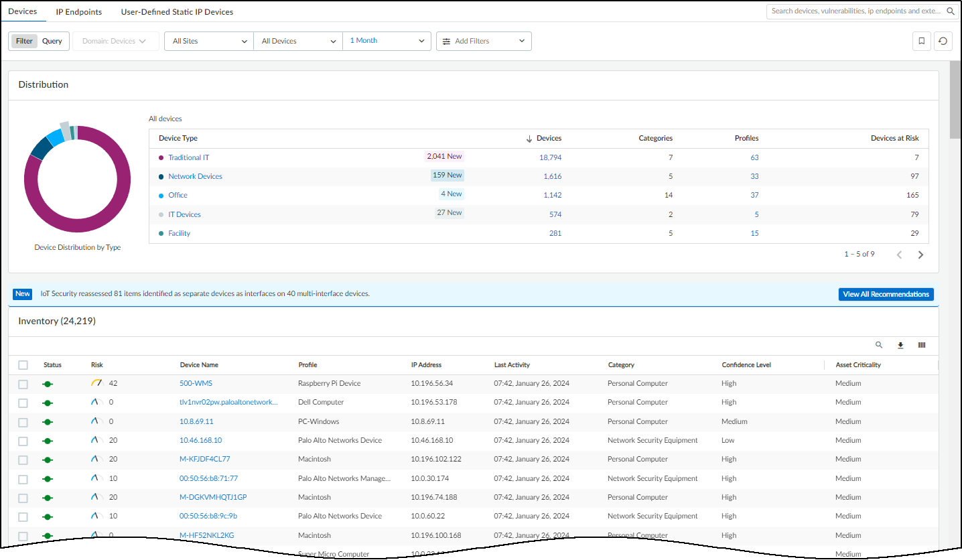
Task: Open inventory search via the magnifier icon
Action: click(x=879, y=345)
